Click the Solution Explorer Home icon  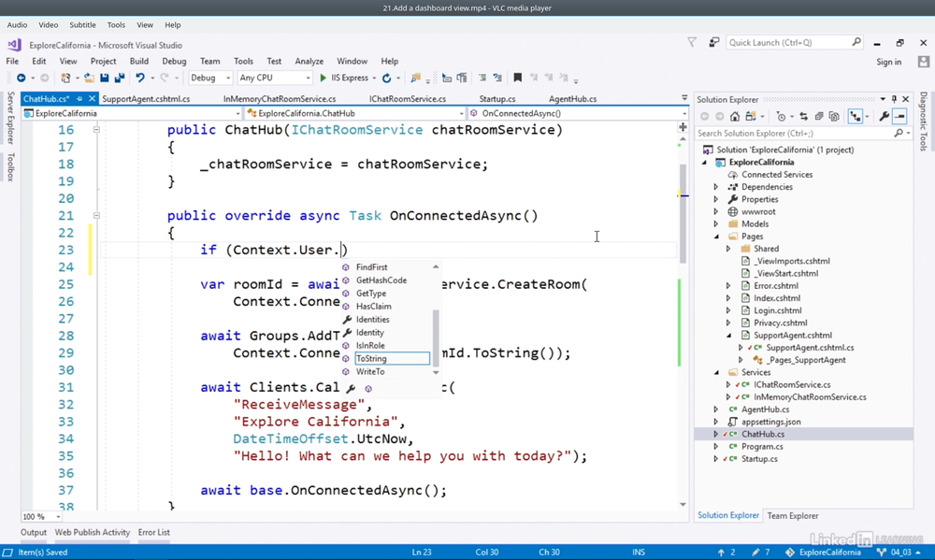tap(735, 116)
